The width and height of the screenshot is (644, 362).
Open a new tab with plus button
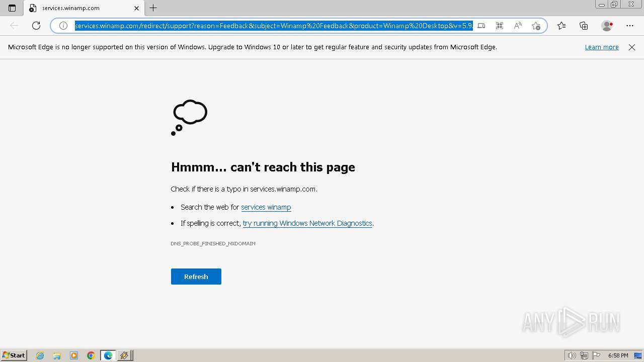tap(153, 8)
